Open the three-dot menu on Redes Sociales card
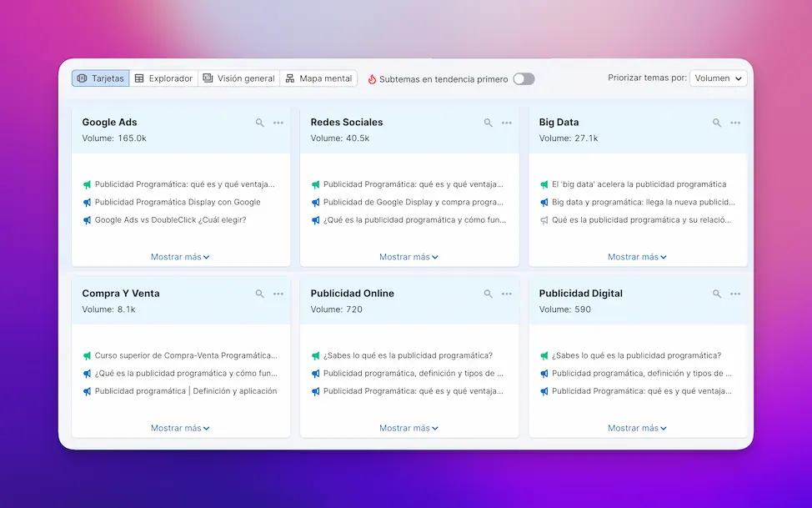The width and height of the screenshot is (812, 508). click(507, 123)
